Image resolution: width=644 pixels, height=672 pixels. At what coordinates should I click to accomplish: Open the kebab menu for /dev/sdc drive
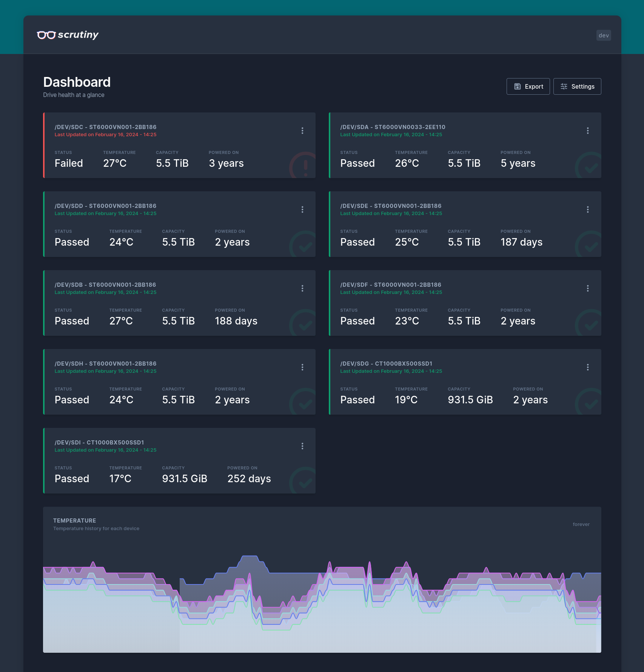[x=302, y=131]
